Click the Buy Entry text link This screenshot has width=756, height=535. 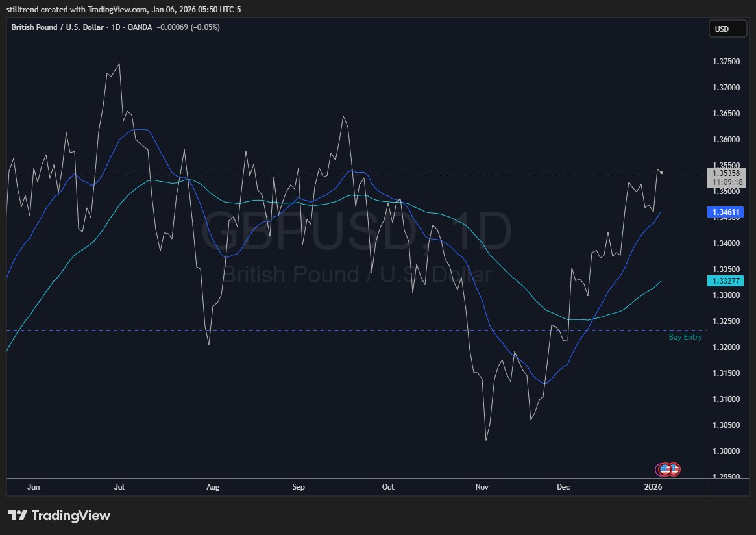click(x=685, y=337)
